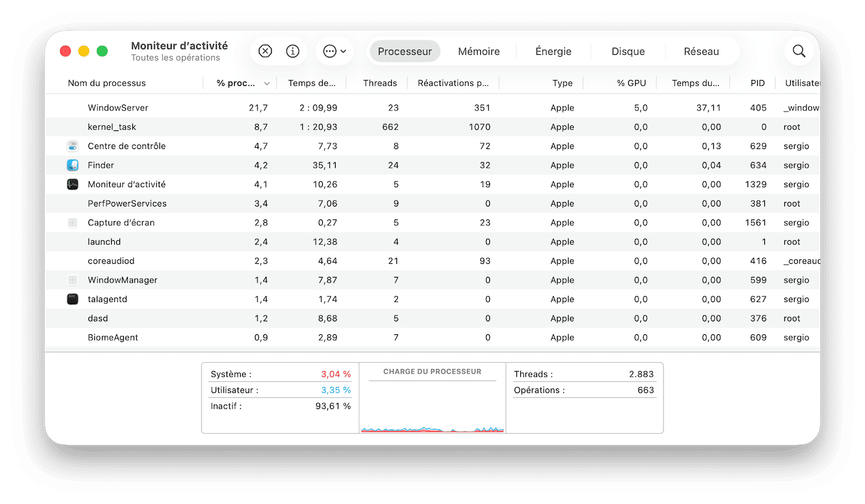The width and height of the screenshot is (865, 504).
Task: Click WindowServer's 5,0 GPU percentage
Action: pyautogui.click(x=640, y=108)
